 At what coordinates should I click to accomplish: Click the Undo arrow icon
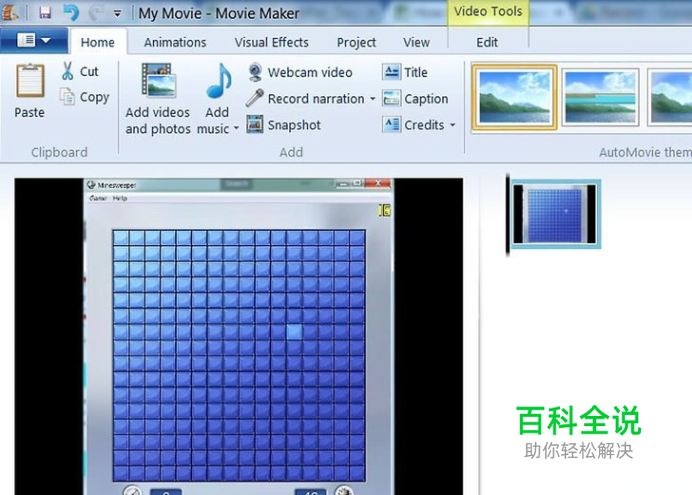pyautogui.click(x=71, y=12)
